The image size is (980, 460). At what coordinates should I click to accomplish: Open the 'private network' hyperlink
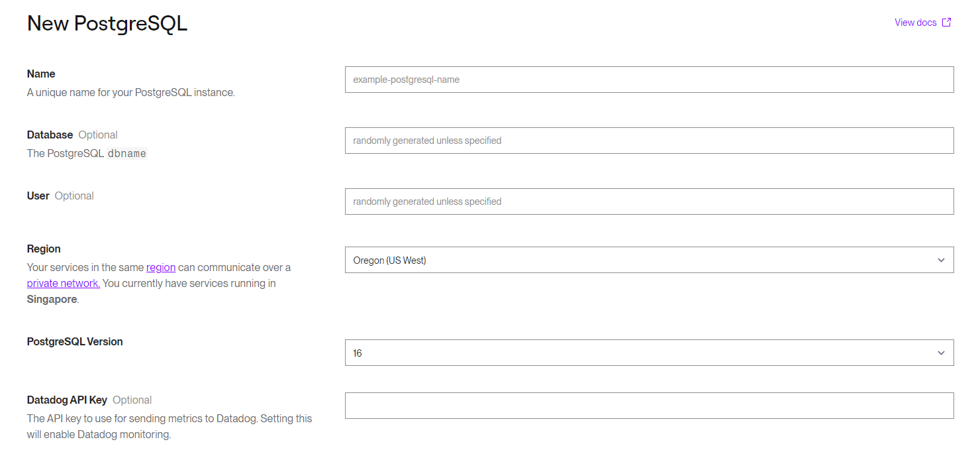[64, 284]
